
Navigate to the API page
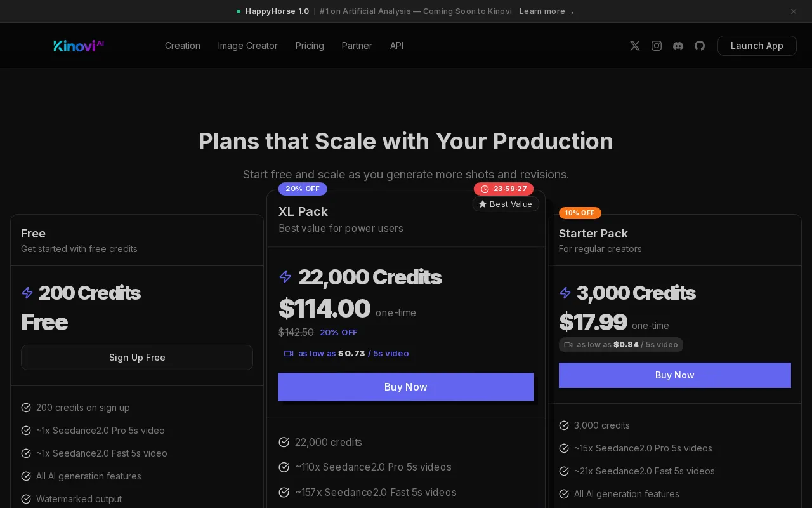pyautogui.click(x=396, y=46)
